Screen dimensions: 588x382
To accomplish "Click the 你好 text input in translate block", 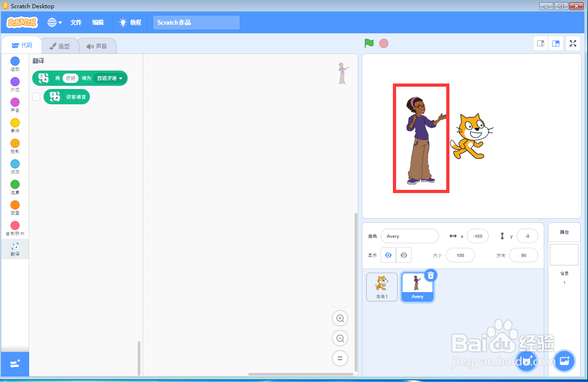I will tap(71, 78).
